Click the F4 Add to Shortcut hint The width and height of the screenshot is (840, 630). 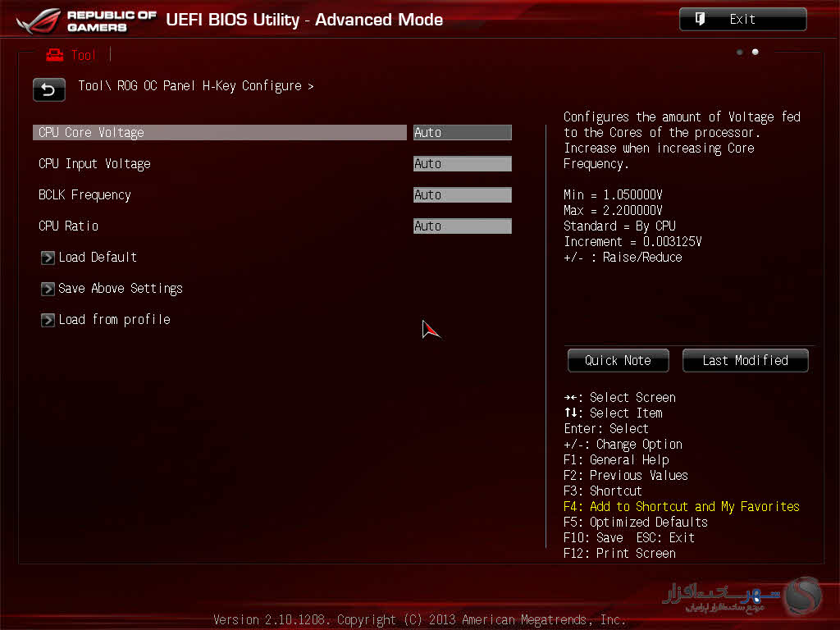[x=681, y=507]
